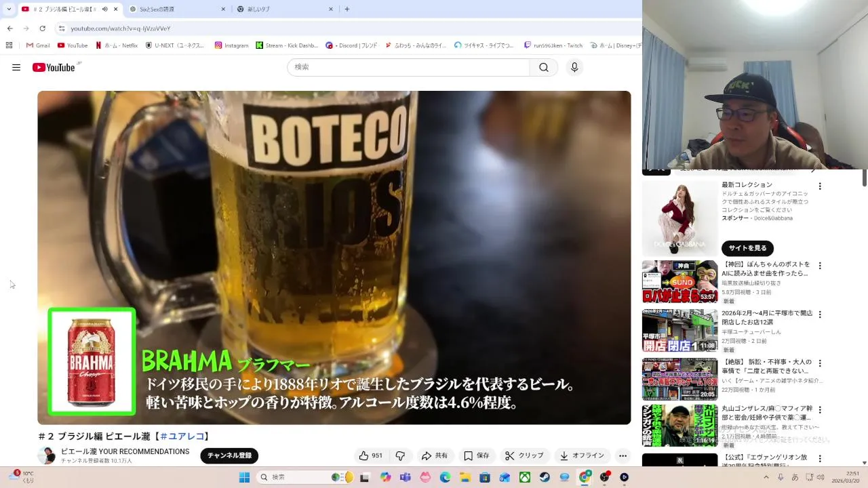Open Microsoft Store from taskbar
This screenshot has width=868, height=488.
[485, 477]
